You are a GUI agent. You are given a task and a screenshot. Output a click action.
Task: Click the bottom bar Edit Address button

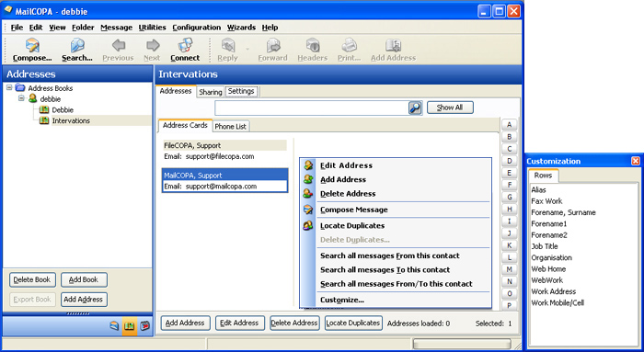click(x=239, y=324)
